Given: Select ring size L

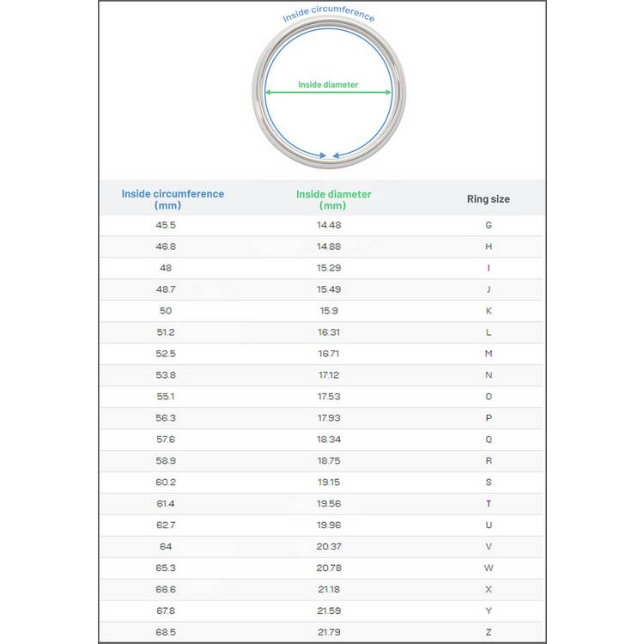Looking at the screenshot, I should click(489, 331).
